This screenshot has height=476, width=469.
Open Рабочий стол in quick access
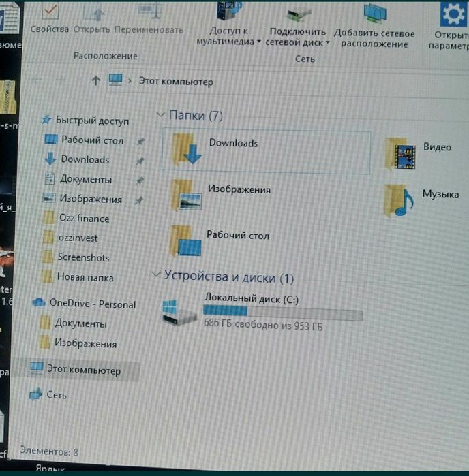(92, 140)
